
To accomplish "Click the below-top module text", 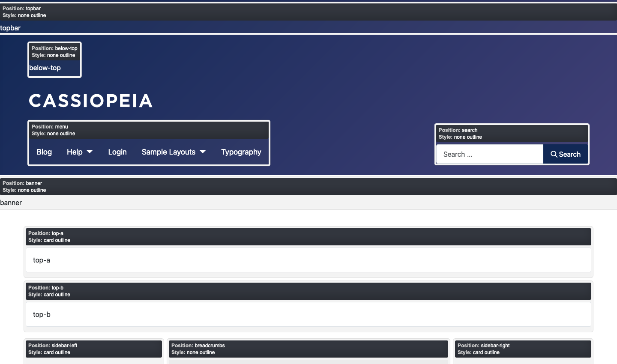I will (45, 68).
